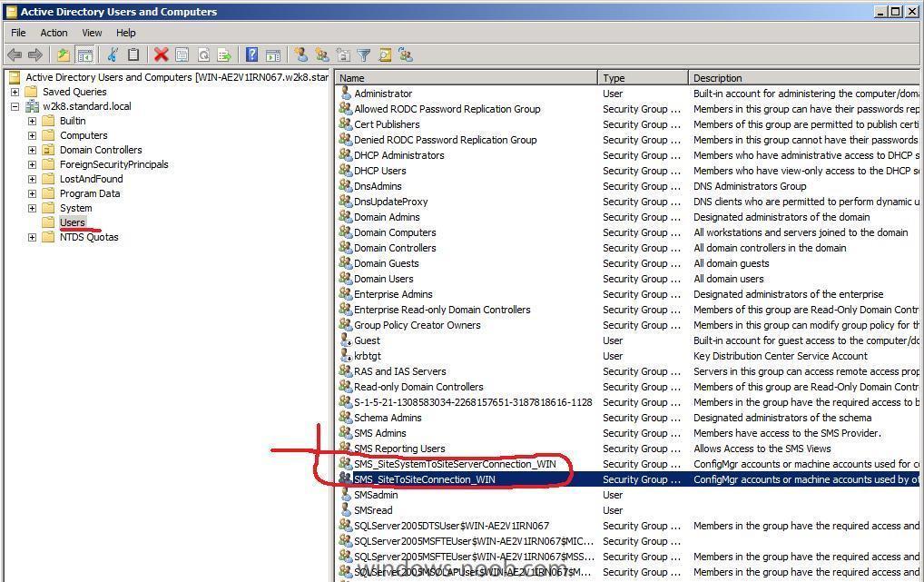924x582 pixels.
Task: Sort list by the Description column
Action: coord(804,78)
